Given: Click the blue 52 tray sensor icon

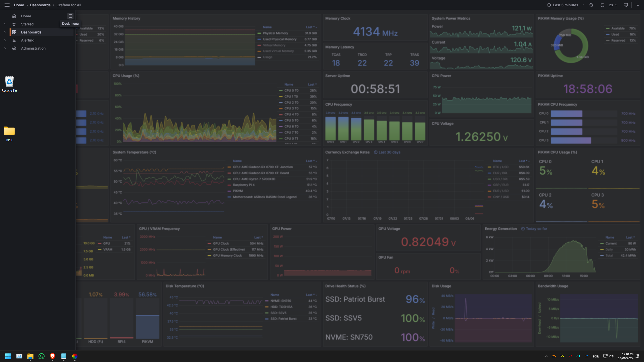Looking at the screenshot, I should pyautogui.click(x=586, y=356).
